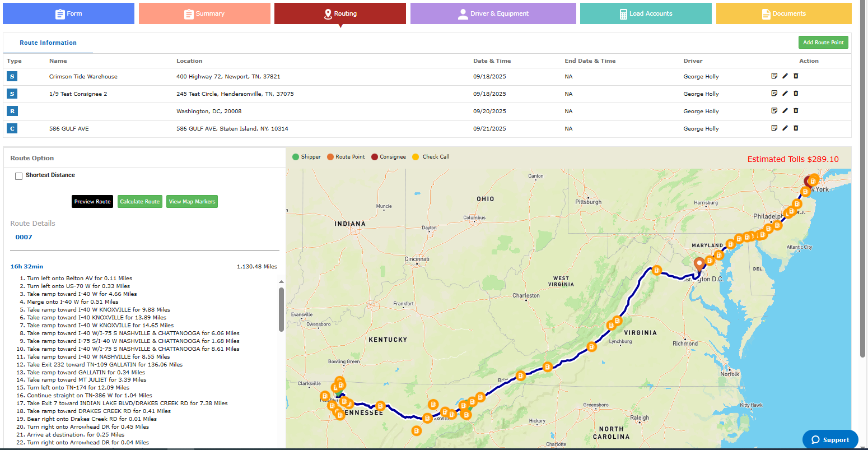Screen dimensions: 868x450
Task: Open notes for Crimson Tide Warehouse row
Action: [774, 76]
